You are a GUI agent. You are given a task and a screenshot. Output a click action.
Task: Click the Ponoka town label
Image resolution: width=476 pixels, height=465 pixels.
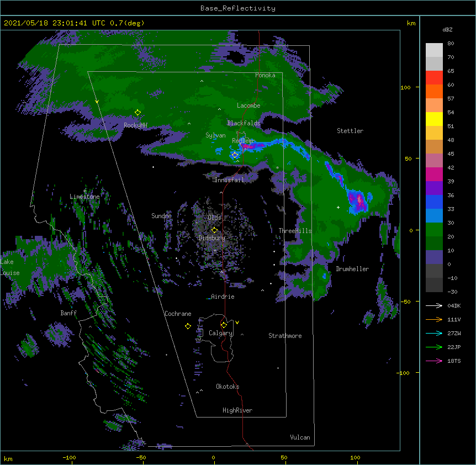(265, 75)
